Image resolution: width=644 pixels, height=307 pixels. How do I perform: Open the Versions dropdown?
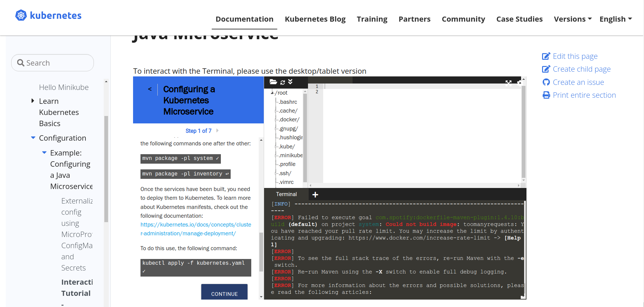pos(572,19)
